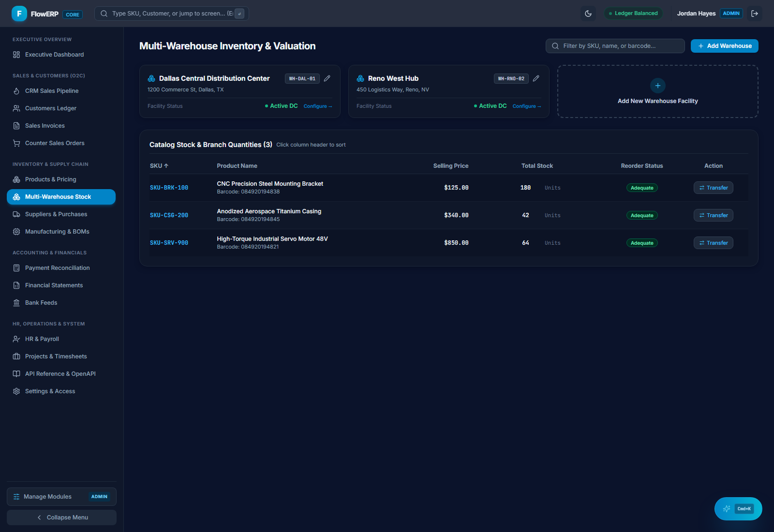The width and height of the screenshot is (774, 532).
Task: Open Manage Modules
Action: pyautogui.click(x=61, y=497)
